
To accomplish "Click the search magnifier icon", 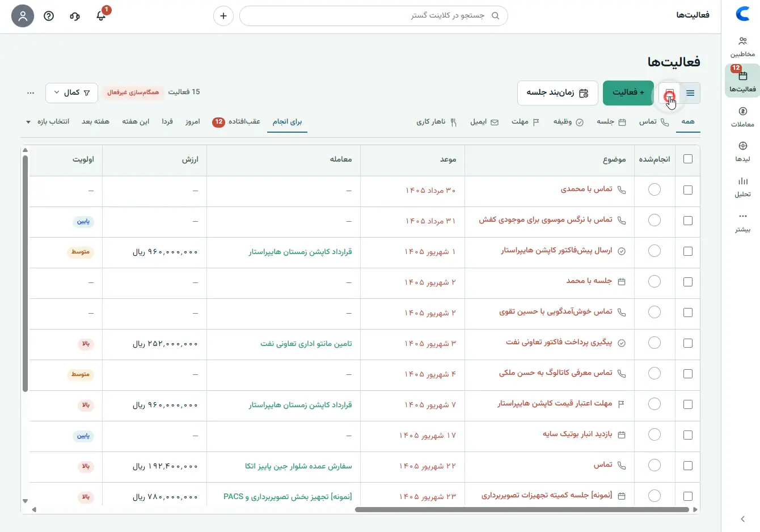I will coord(495,16).
